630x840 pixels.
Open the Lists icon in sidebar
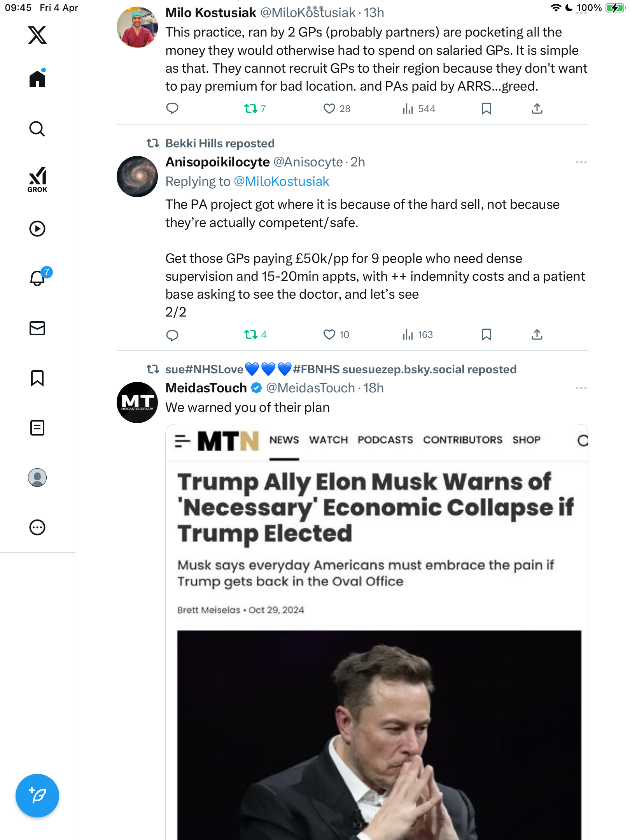tap(37, 428)
